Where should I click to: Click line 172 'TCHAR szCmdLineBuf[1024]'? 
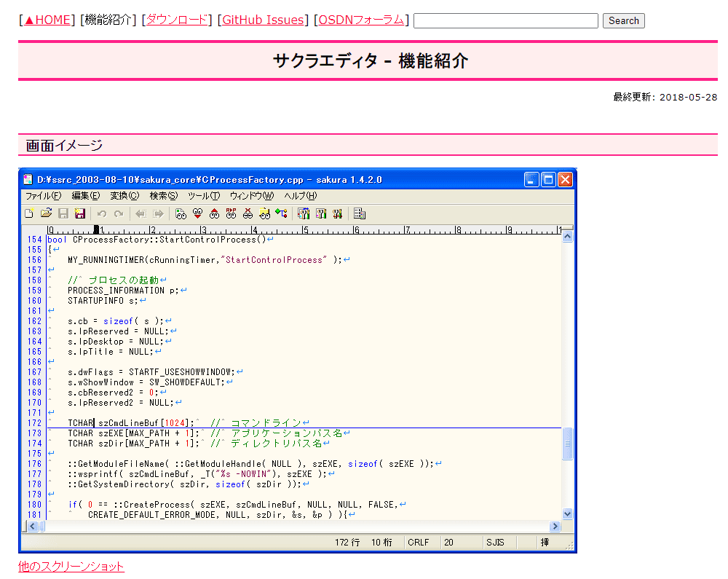(130, 423)
